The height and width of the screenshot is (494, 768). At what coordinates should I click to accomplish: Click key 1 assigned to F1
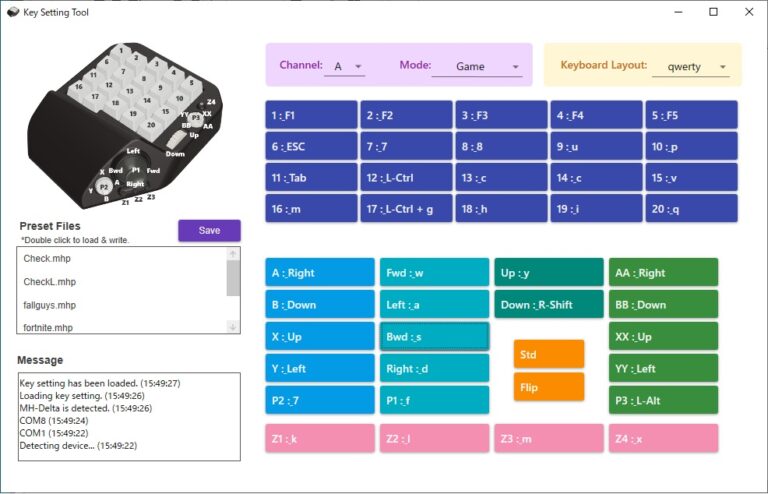[x=312, y=115]
